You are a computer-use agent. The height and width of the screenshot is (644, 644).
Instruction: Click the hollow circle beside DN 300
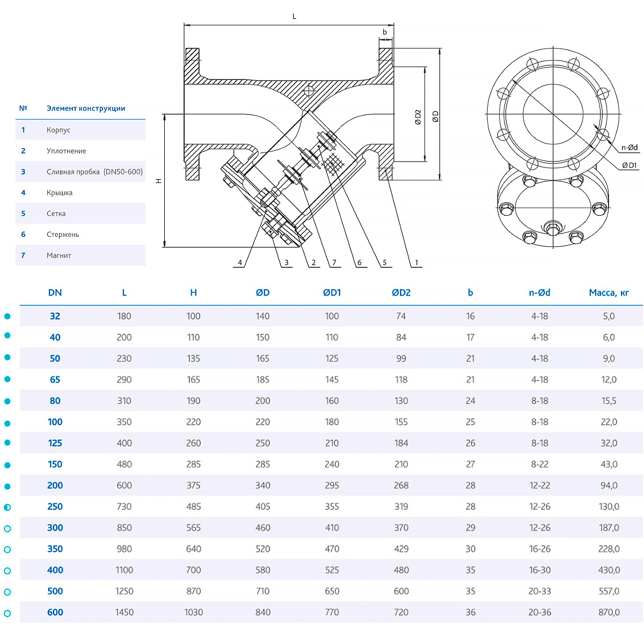point(8,529)
